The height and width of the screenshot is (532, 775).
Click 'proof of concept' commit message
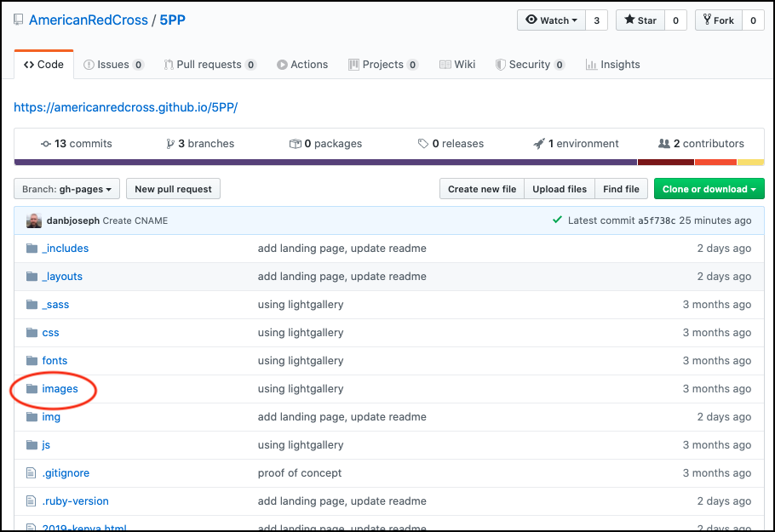click(x=300, y=472)
